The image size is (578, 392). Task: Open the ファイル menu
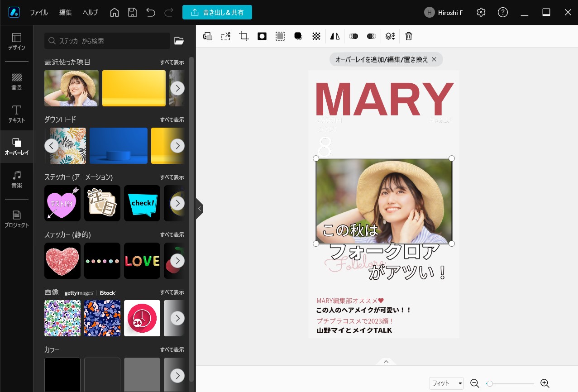point(39,13)
